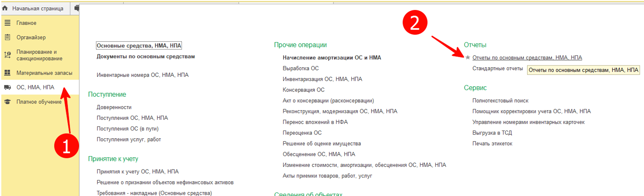Open Инвентарные номера ОС, НМА, НПА

tap(142, 75)
